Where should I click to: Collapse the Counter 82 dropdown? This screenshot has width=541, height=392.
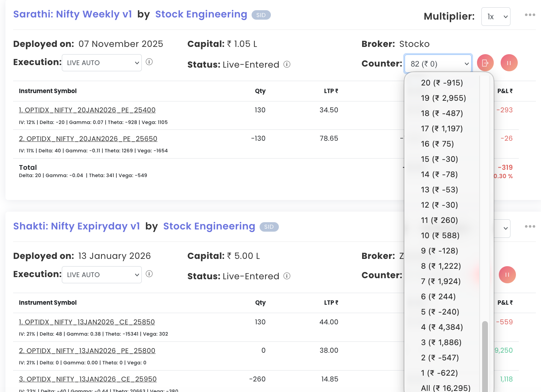click(438, 64)
